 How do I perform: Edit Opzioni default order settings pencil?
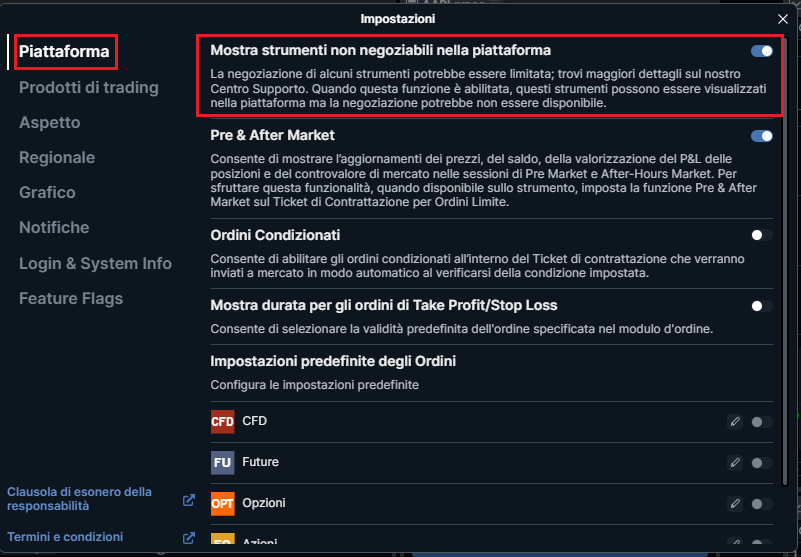(x=735, y=503)
